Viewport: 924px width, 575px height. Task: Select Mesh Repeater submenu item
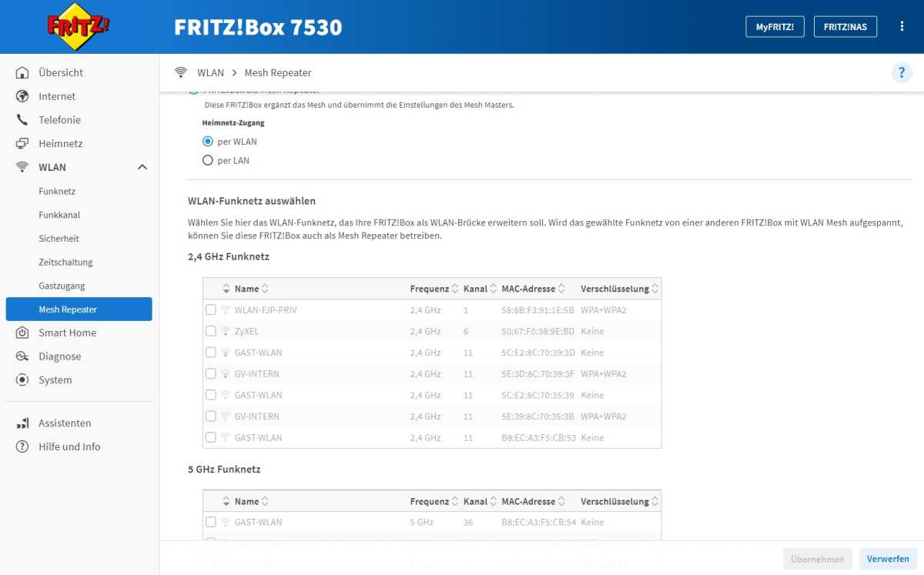click(x=79, y=309)
